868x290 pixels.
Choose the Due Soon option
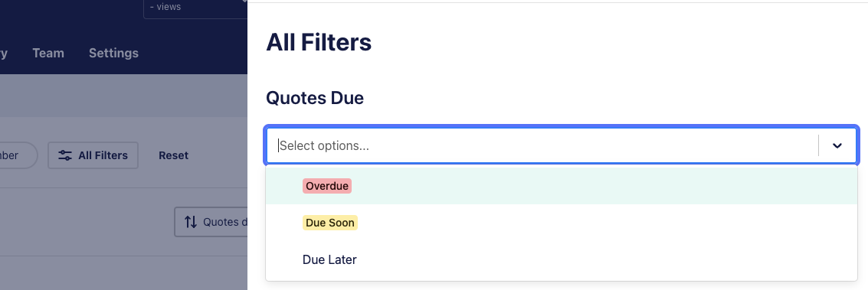562,223
